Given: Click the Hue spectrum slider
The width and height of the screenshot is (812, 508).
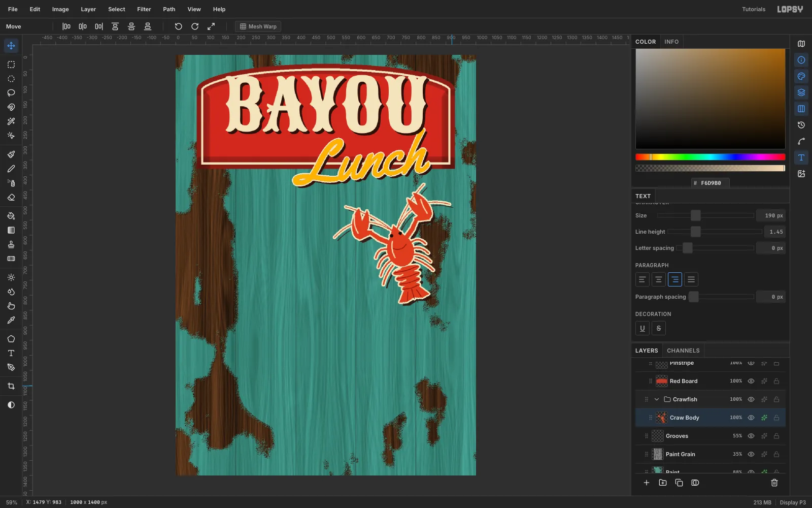Looking at the screenshot, I should point(710,157).
